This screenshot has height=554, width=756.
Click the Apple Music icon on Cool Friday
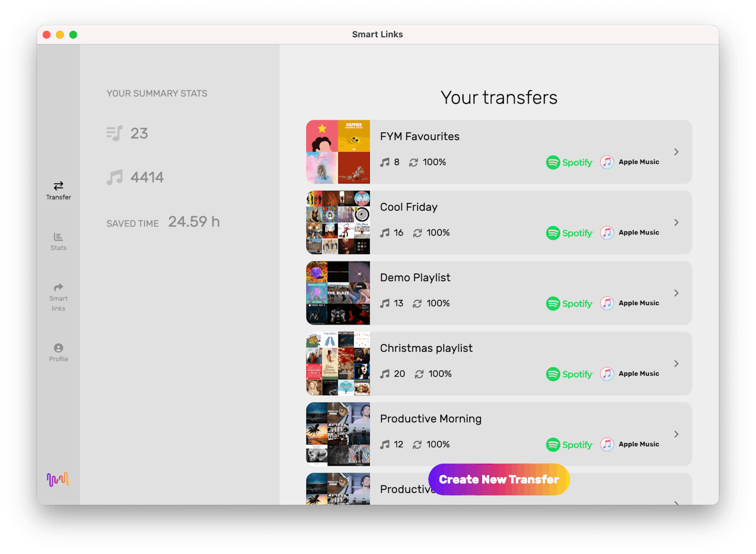click(x=607, y=233)
